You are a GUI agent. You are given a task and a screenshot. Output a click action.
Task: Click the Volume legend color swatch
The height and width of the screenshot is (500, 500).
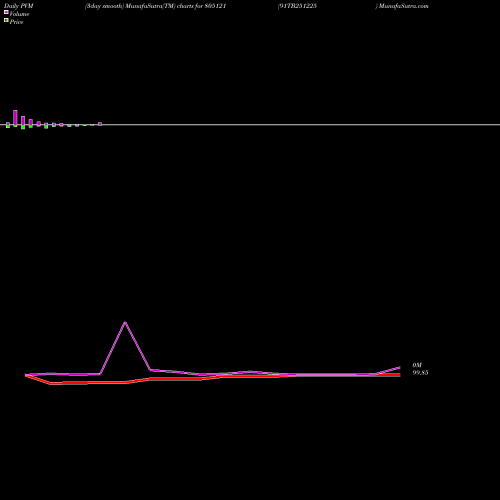[x=6, y=12]
